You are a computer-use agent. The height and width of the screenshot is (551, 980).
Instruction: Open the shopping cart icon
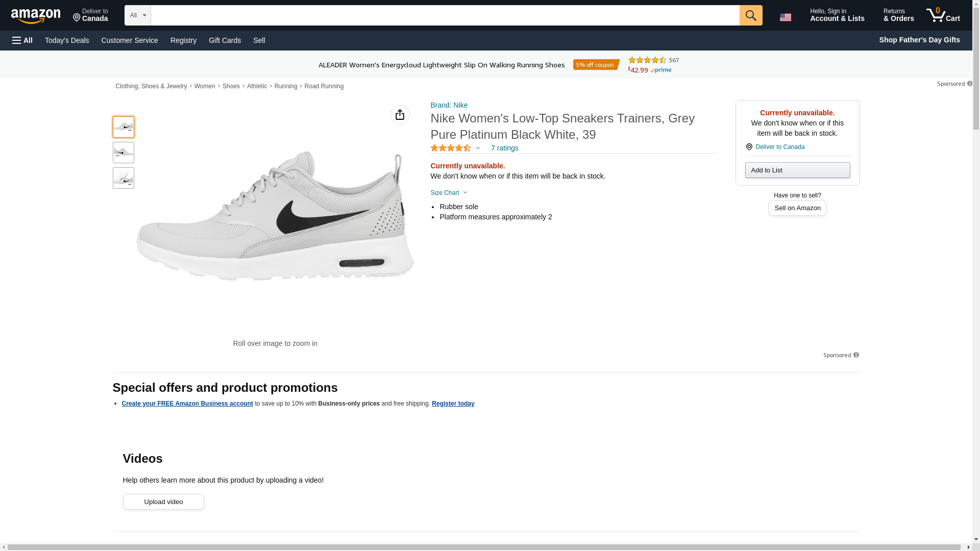(942, 15)
